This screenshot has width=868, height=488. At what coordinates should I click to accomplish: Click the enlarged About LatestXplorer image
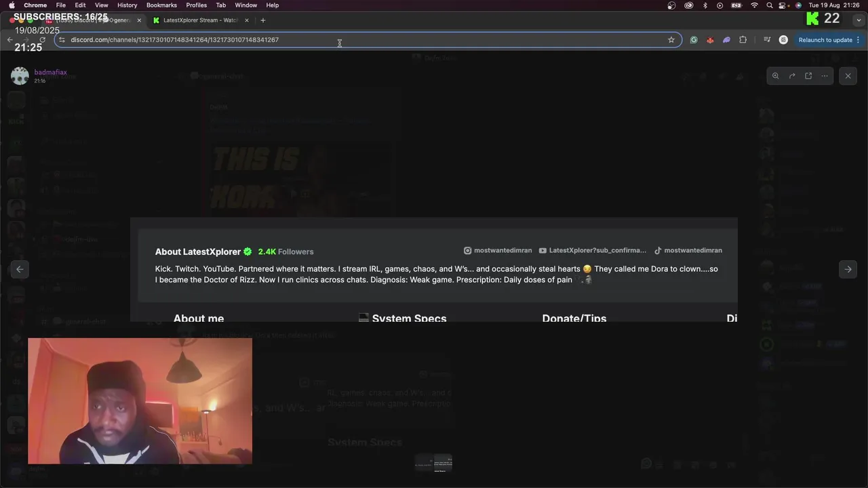click(x=434, y=269)
